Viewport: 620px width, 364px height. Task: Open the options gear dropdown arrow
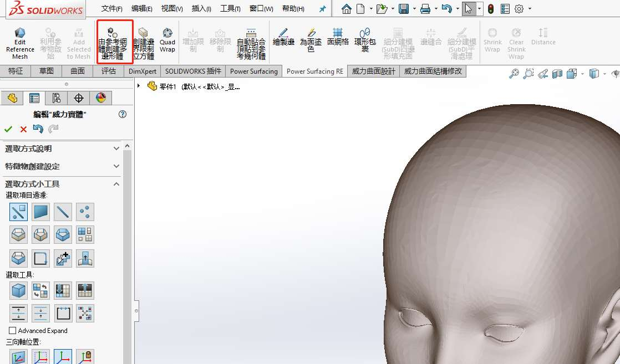click(x=530, y=9)
